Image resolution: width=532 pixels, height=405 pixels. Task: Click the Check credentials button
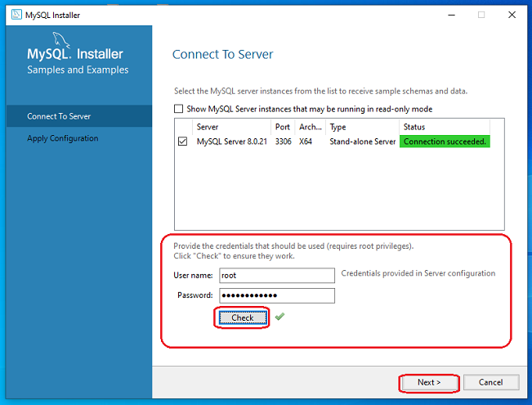243,317
